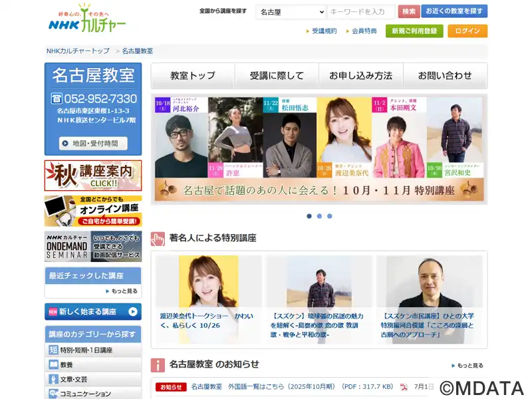
Task: Click the PDF icon after 317.7 KB
Action: tap(404, 387)
